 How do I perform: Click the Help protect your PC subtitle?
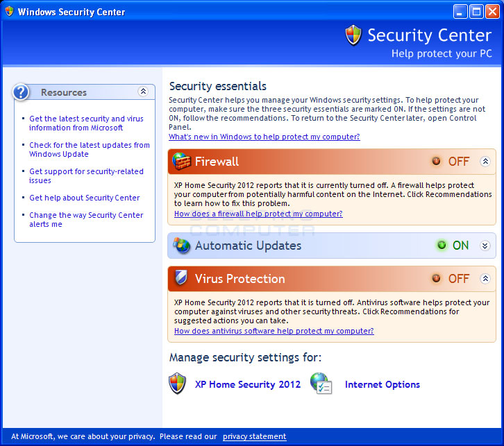pos(442,53)
